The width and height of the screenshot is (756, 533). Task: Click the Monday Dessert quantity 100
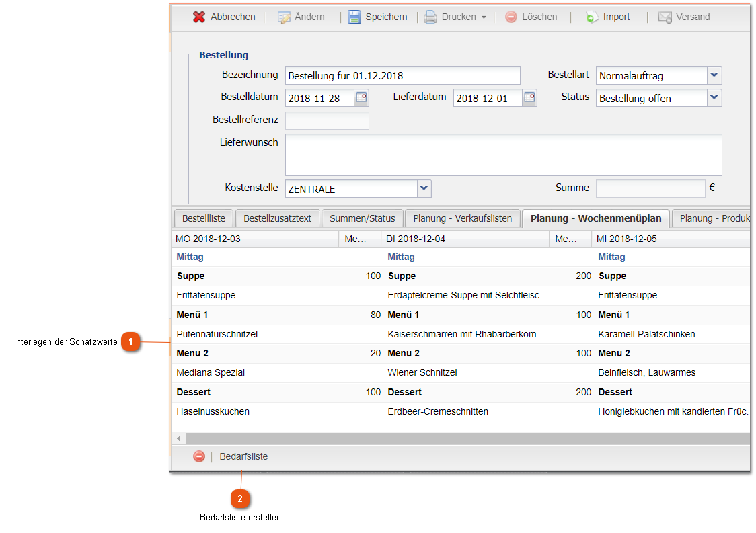tap(373, 392)
